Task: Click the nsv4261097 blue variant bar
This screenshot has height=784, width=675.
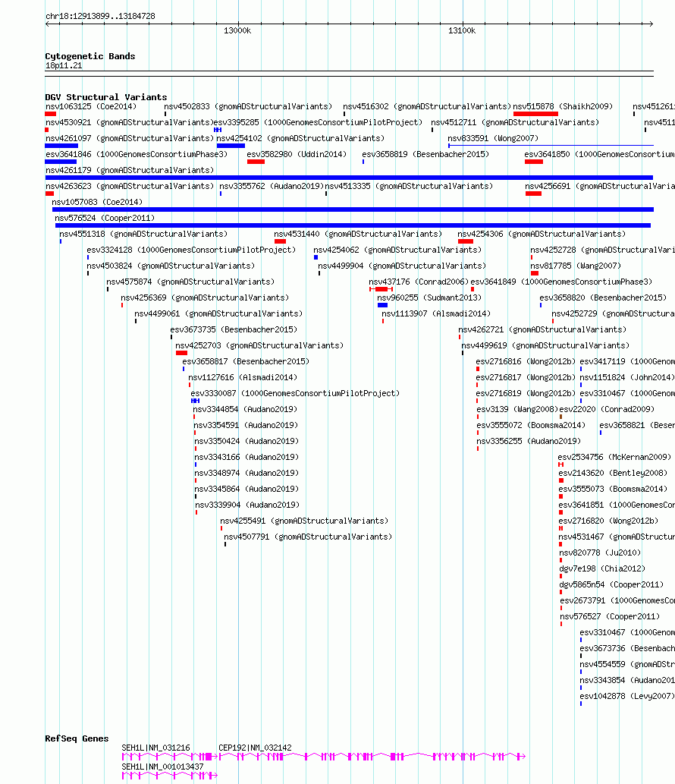Action: pyautogui.click(x=61, y=146)
